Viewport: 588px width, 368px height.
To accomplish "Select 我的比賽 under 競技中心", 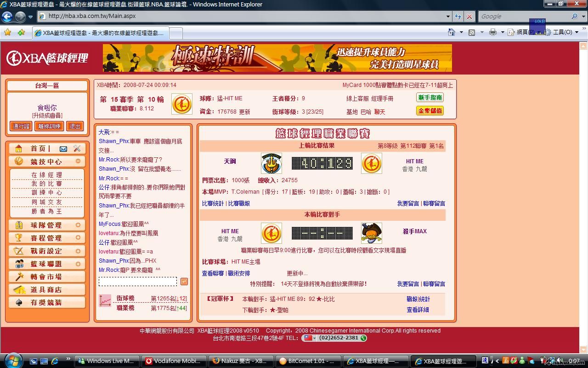I will point(46,184).
